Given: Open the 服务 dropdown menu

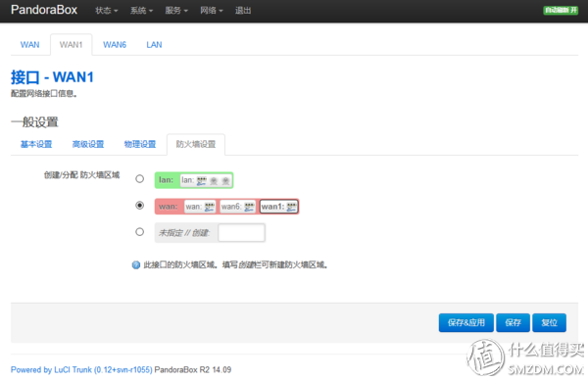Looking at the screenshot, I should pyautogui.click(x=176, y=11).
